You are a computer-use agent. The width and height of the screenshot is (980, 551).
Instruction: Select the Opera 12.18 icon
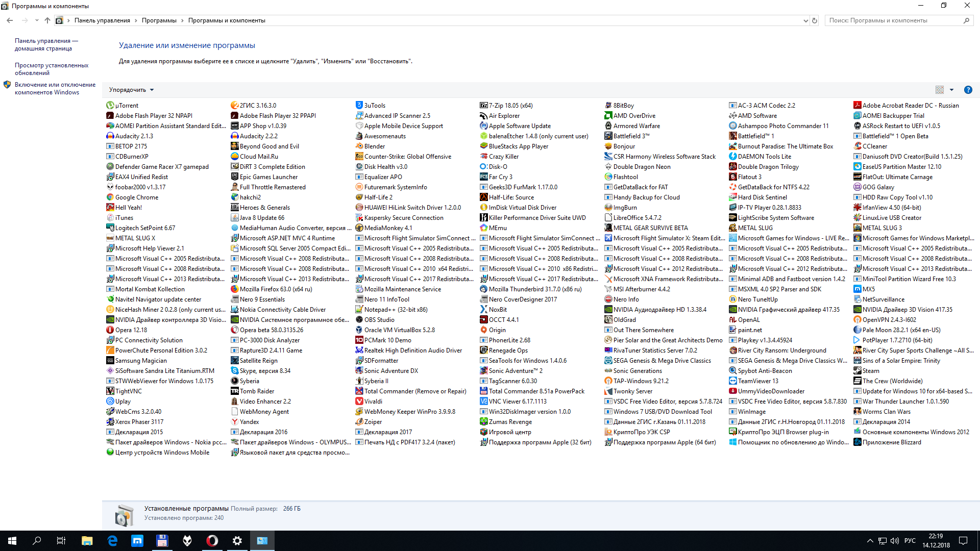[x=110, y=330]
